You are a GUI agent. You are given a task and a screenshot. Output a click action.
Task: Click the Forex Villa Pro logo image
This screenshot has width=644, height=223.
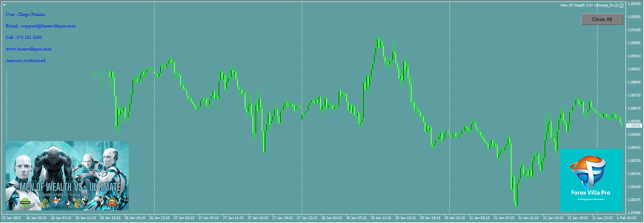coord(591,180)
